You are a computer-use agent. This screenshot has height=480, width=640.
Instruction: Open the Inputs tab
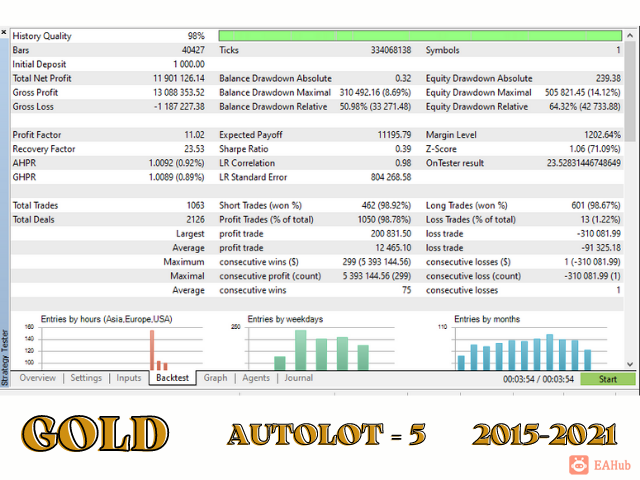point(129,378)
